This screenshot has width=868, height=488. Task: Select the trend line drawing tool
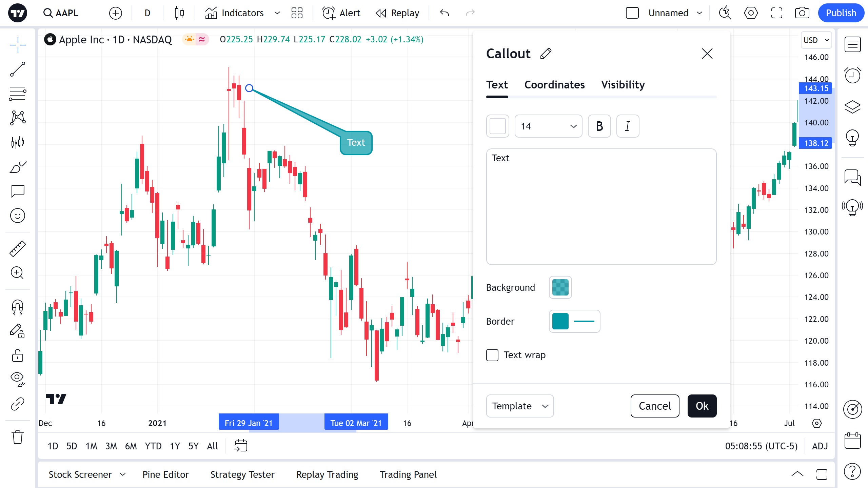click(x=18, y=69)
